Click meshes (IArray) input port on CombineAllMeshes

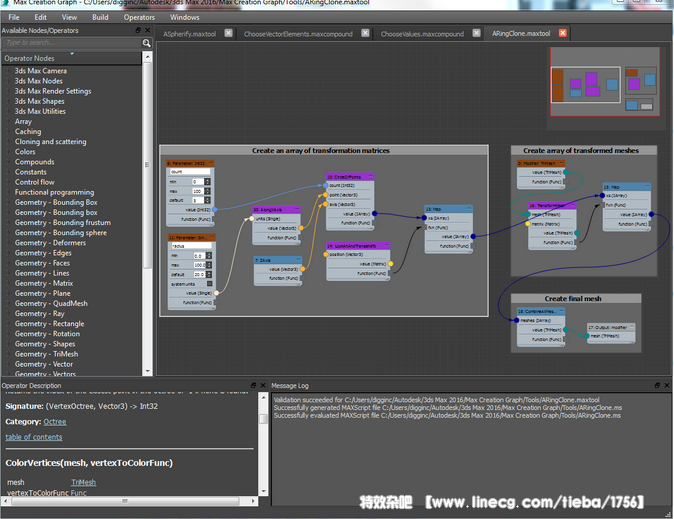[517, 320]
